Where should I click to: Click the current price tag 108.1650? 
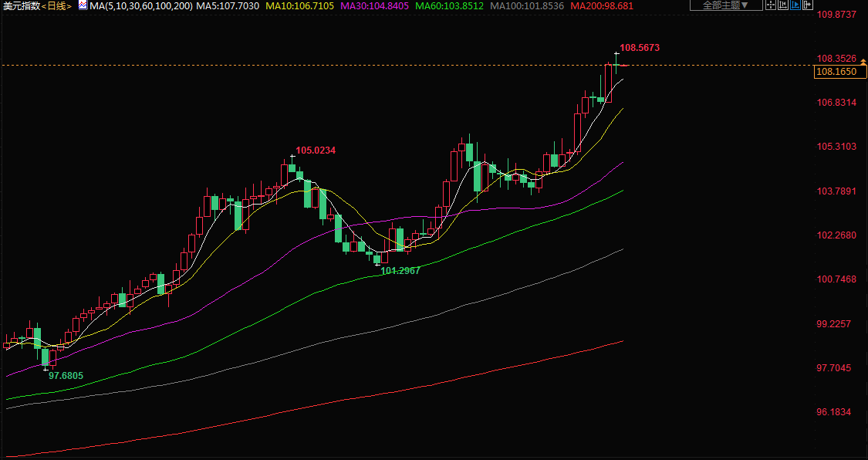click(x=836, y=72)
